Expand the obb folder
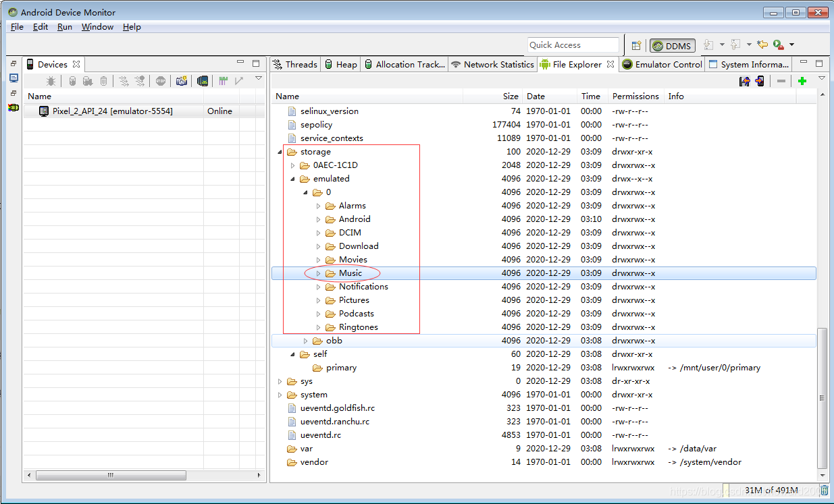 pyautogui.click(x=305, y=341)
